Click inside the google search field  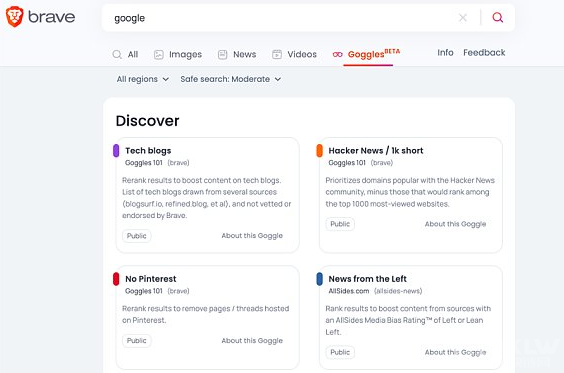[x=281, y=18]
